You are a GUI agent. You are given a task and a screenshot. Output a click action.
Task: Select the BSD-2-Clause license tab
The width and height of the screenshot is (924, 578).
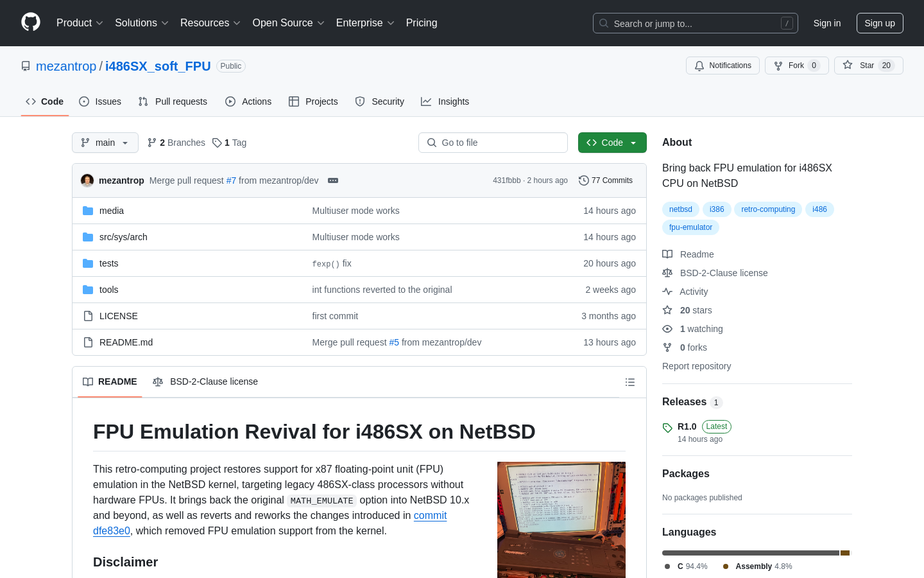coord(205,381)
